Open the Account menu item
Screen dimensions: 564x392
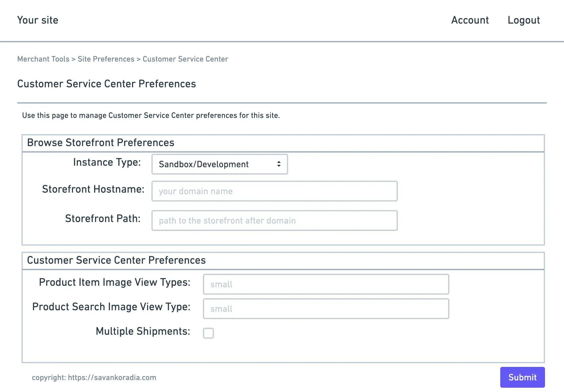(x=470, y=20)
